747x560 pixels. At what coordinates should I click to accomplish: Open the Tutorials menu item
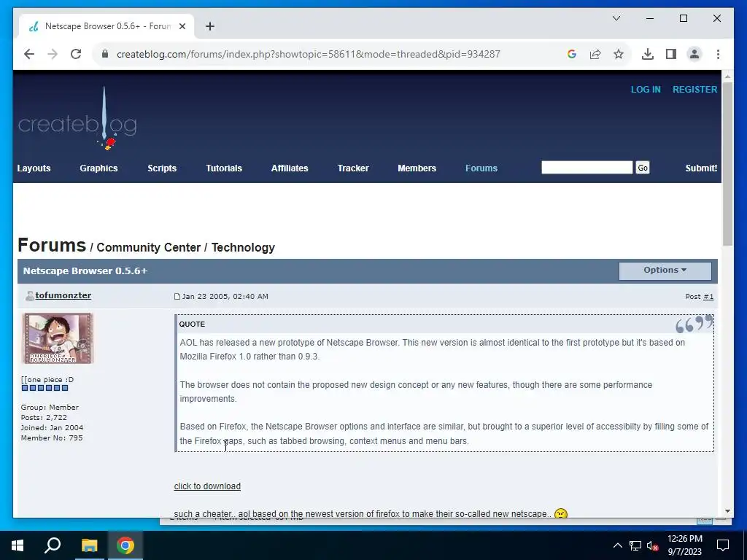[x=224, y=168]
